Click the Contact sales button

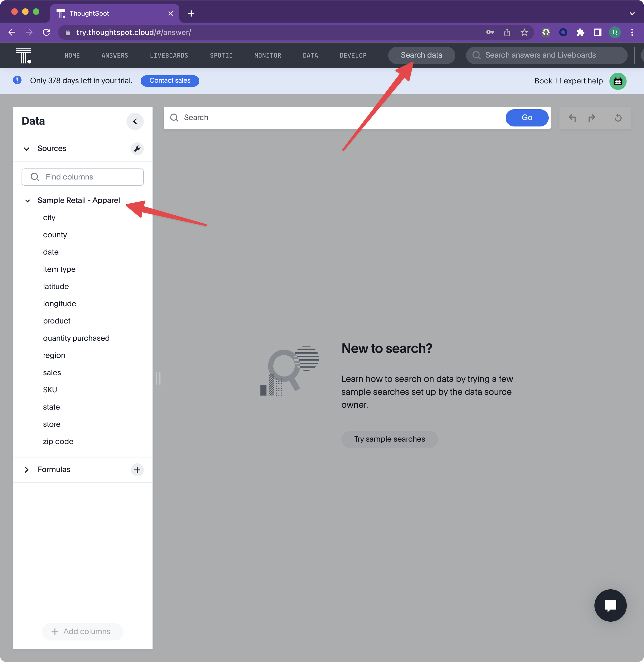[x=170, y=80]
